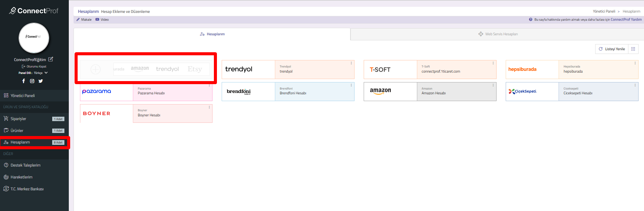Open the Instagram social icon
Image resolution: width=644 pixels, height=211 pixels.
pos(32,81)
